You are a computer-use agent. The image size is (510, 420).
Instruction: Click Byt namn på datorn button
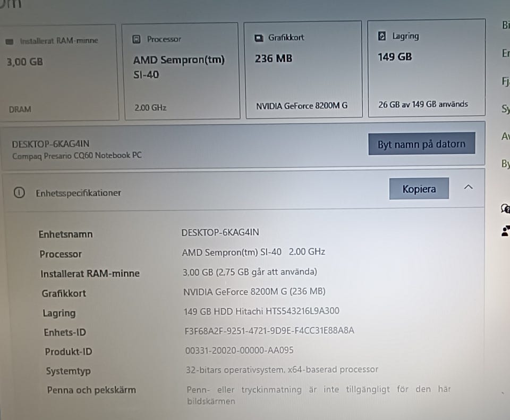(421, 144)
